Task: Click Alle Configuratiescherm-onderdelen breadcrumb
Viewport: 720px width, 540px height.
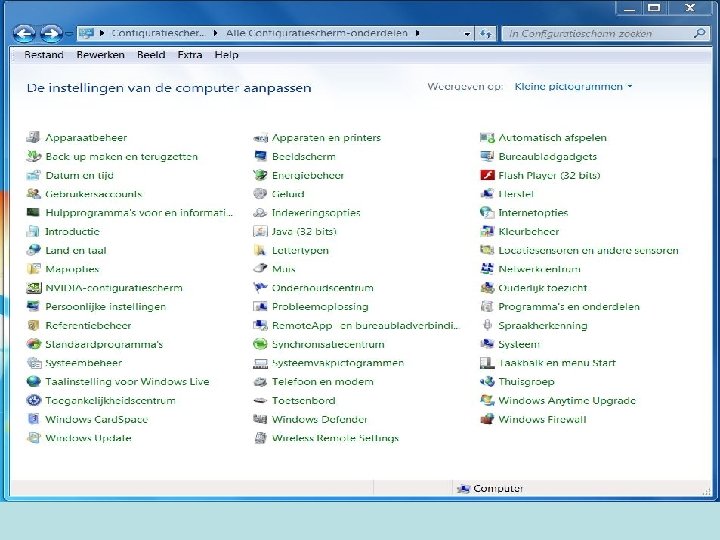Action: (316, 33)
